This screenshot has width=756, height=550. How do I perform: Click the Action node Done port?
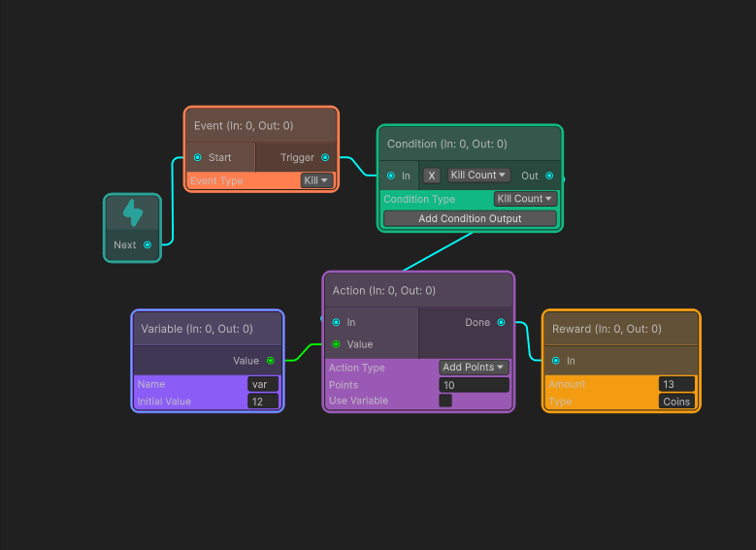[501, 322]
